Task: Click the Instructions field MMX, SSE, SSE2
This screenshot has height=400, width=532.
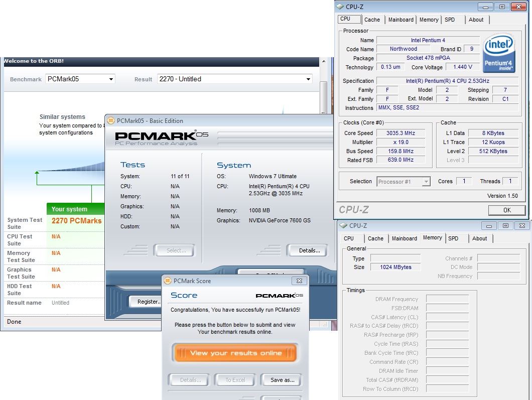Action: point(448,107)
